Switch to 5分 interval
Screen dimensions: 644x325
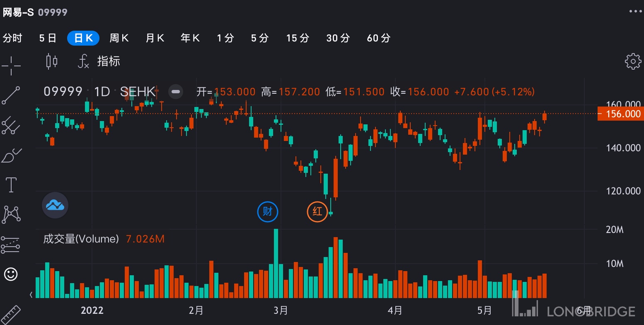(260, 38)
